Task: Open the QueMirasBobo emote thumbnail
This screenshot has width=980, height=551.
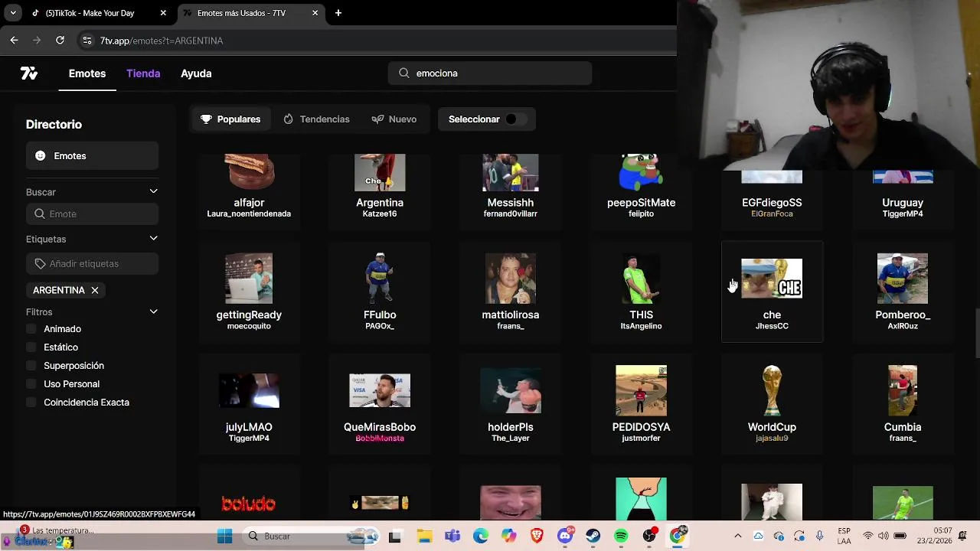Action: (x=380, y=391)
